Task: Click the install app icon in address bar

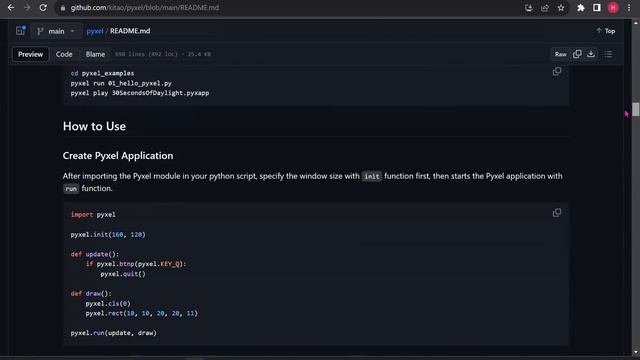Action: pyautogui.click(x=529, y=8)
